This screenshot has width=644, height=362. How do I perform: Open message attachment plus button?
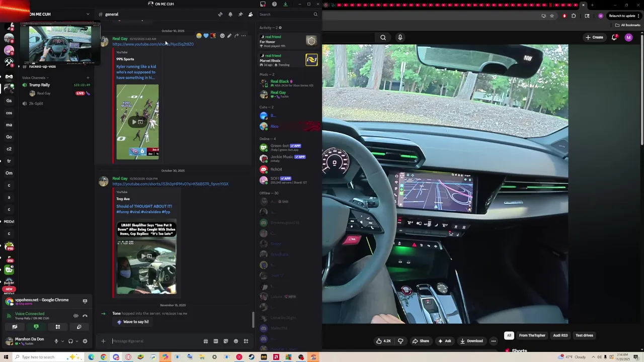[103, 341]
